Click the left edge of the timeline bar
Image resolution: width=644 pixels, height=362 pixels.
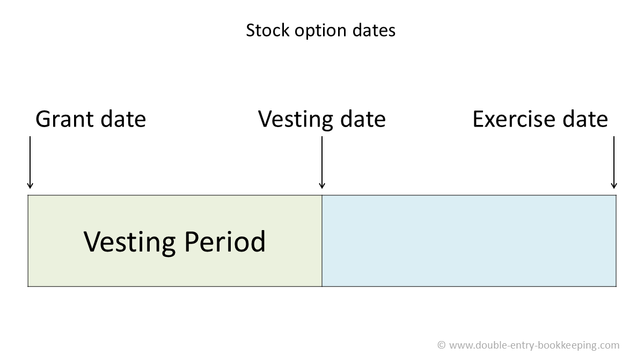click(28, 241)
